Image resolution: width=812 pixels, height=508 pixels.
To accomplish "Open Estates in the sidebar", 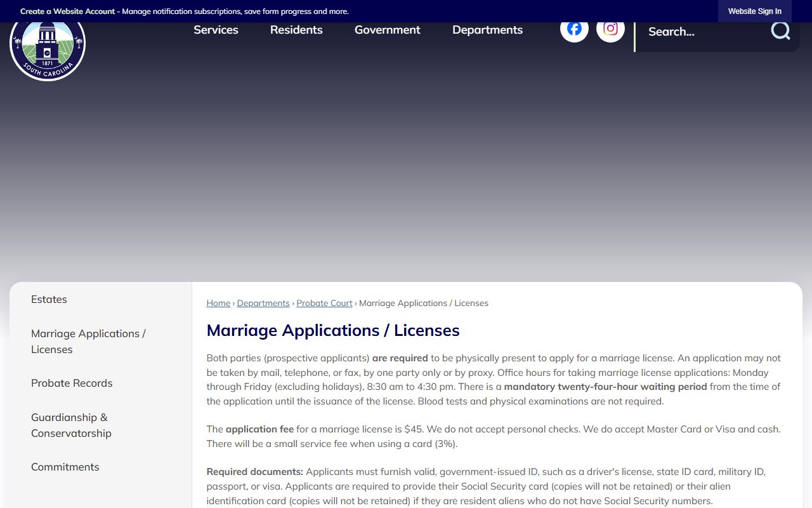I will coord(49,300).
